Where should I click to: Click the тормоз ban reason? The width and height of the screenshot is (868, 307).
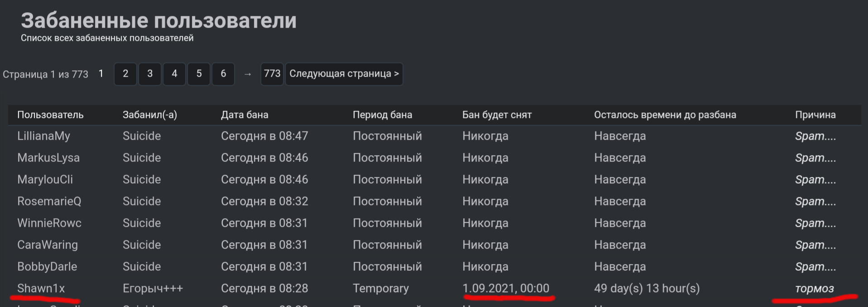(x=814, y=288)
